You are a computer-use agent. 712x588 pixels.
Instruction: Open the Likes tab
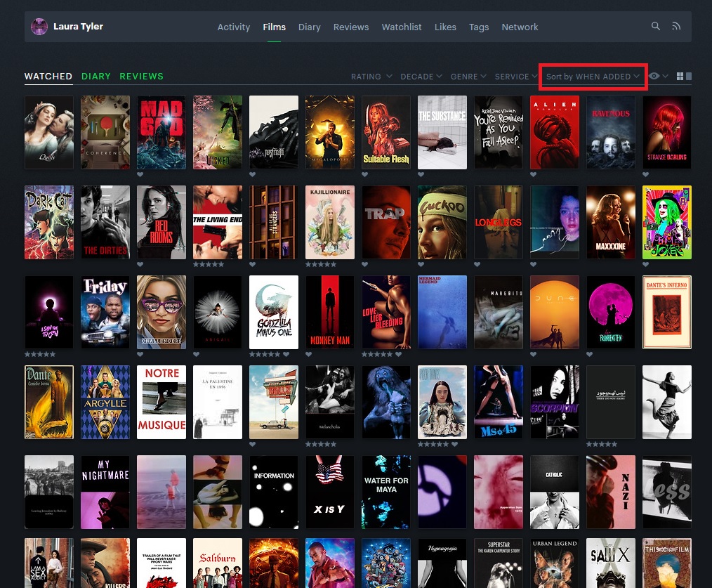[x=445, y=27]
